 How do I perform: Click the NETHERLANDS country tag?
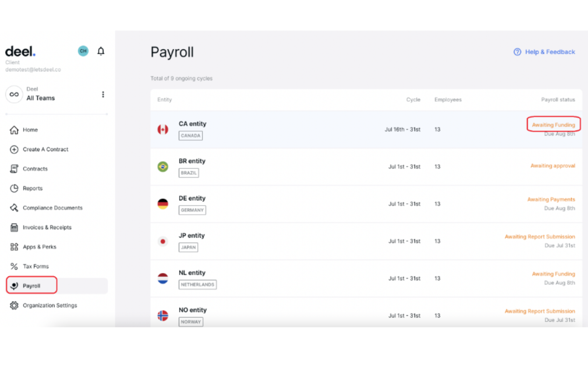coord(197,285)
